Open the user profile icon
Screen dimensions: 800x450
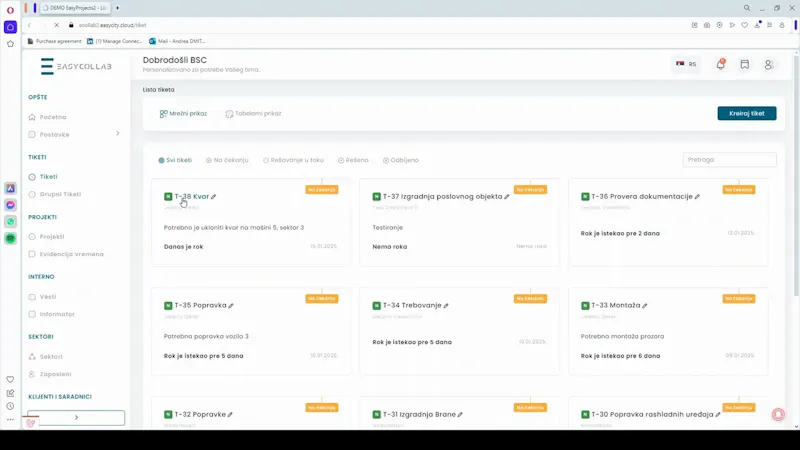tap(768, 65)
